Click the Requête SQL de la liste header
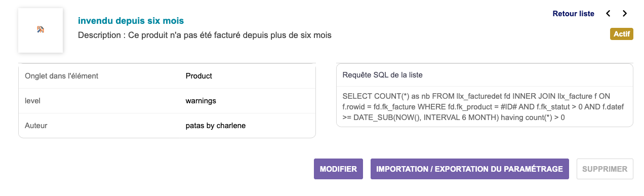The height and width of the screenshot is (196, 644). point(383,75)
